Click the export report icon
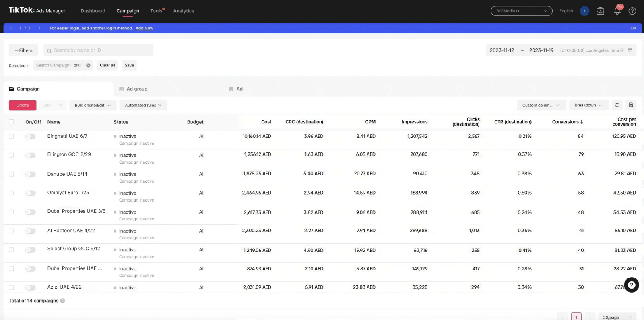644x320 pixels. point(631,105)
